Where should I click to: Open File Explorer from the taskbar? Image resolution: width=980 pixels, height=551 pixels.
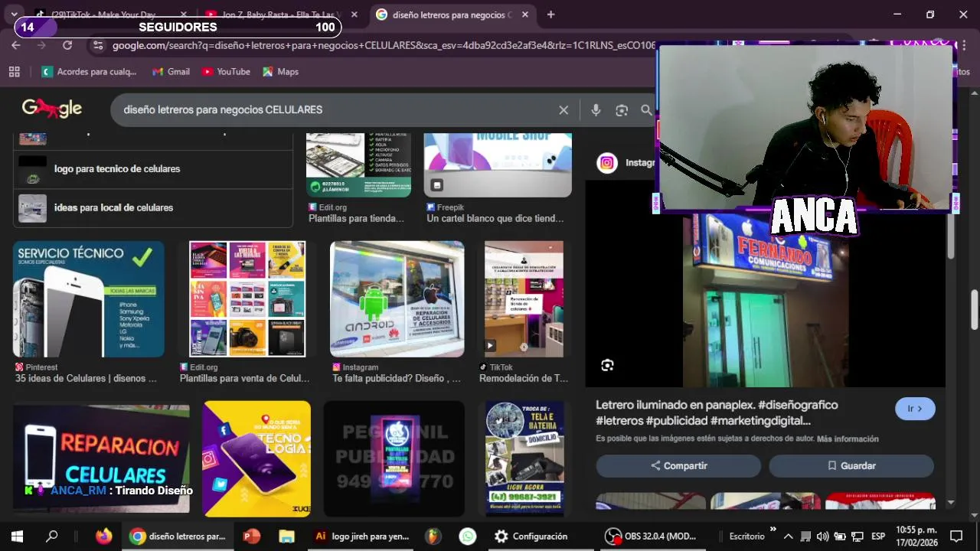286,536
